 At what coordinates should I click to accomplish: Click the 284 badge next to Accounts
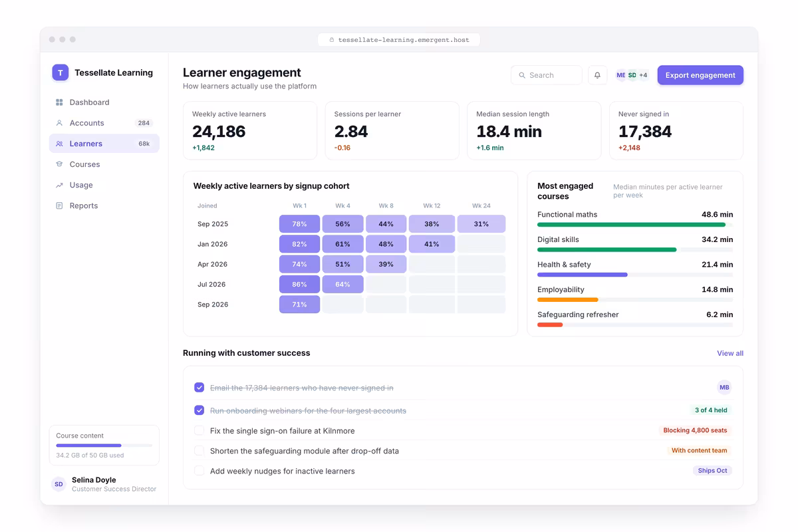click(144, 123)
